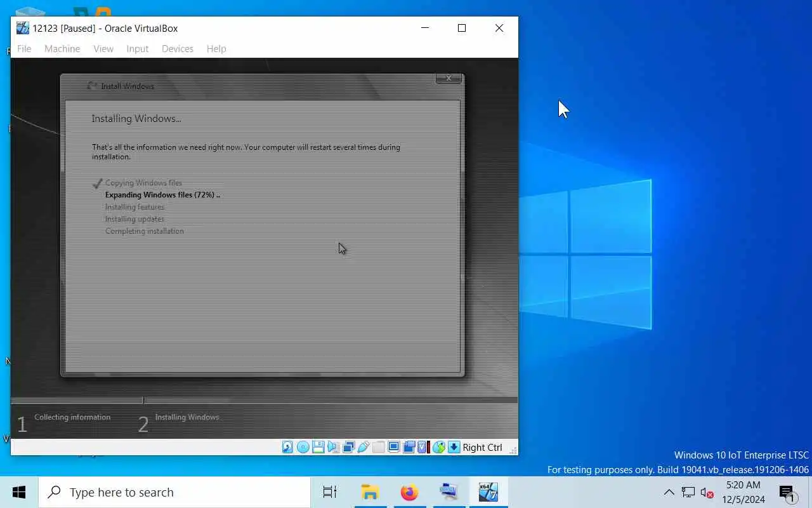
Task: Open File Explorer from taskbar
Action: (370, 492)
